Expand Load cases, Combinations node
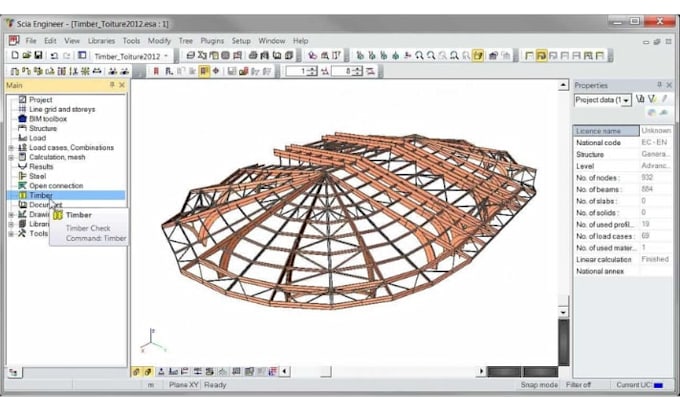680x411 pixels. tap(11, 147)
